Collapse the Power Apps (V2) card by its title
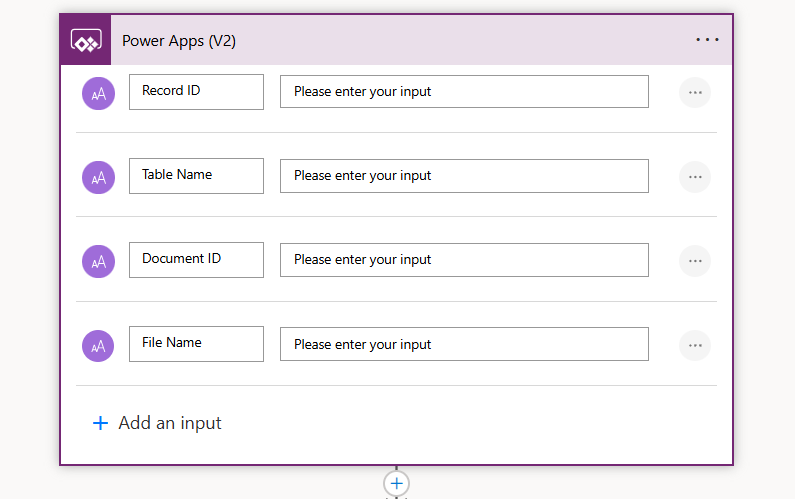795x499 pixels. click(x=179, y=41)
